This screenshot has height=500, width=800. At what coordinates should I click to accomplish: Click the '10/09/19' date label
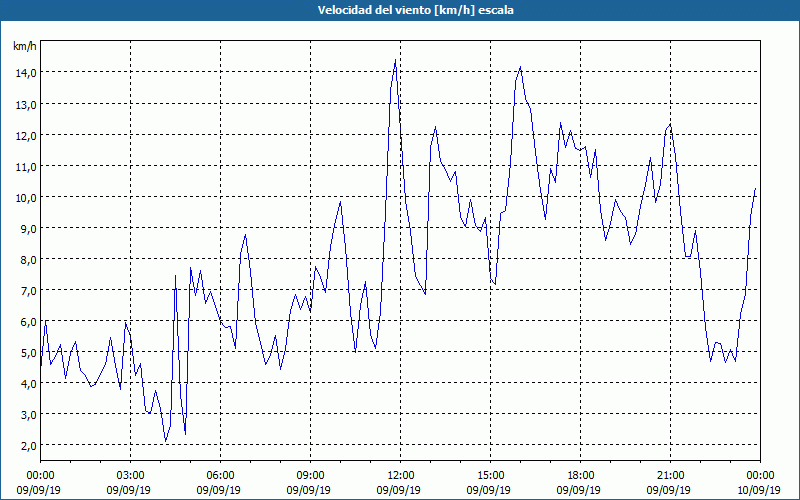[758, 490]
